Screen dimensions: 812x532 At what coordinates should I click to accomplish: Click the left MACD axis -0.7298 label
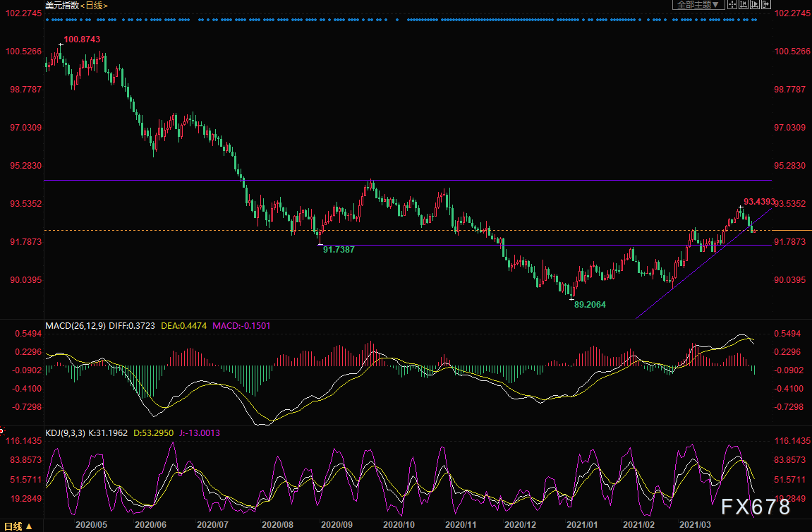[26, 407]
